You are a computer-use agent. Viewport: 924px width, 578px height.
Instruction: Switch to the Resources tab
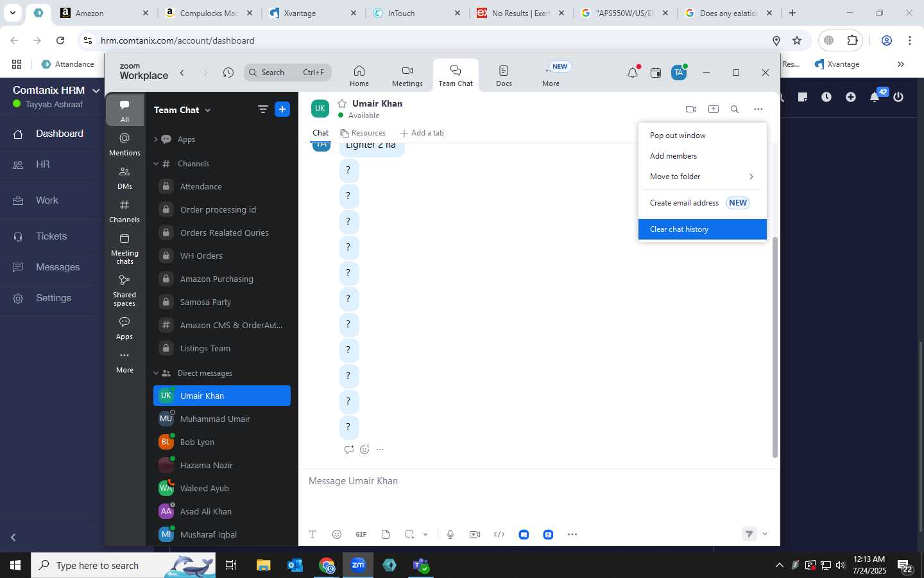pyautogui.click(x=363, y=133)
